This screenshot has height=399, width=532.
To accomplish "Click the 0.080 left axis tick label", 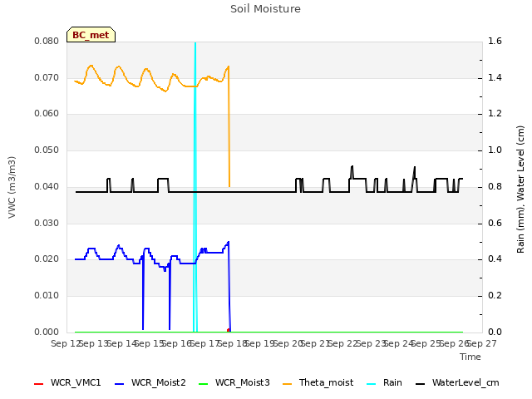I will pos(47,42).
